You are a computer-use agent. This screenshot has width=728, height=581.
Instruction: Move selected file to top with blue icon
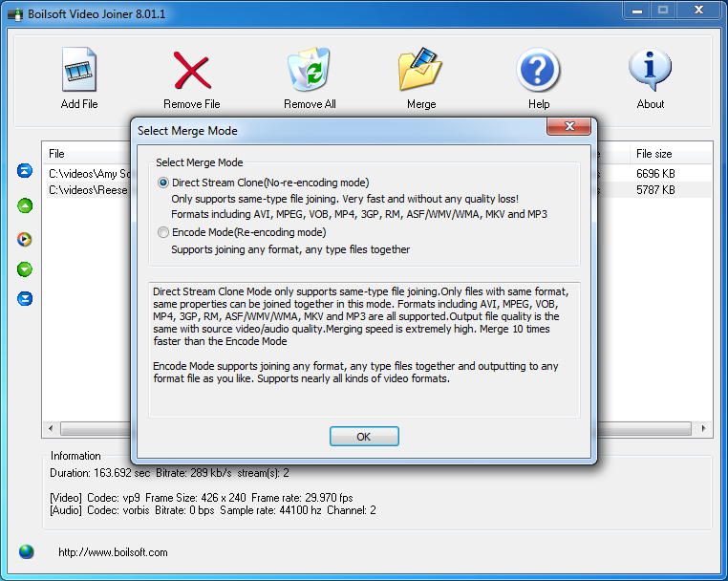point(25,170)
